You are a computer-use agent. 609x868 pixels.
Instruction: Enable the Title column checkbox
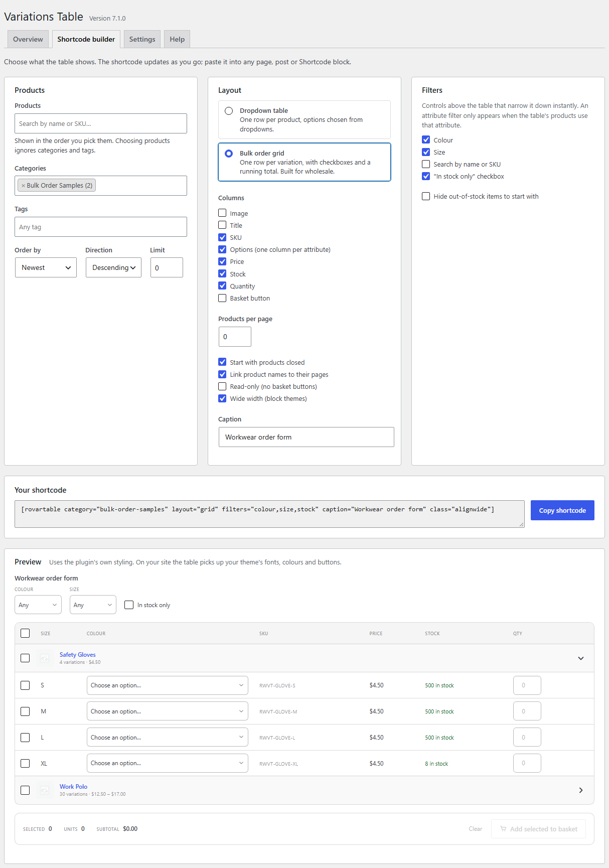(x=222, y=225)
